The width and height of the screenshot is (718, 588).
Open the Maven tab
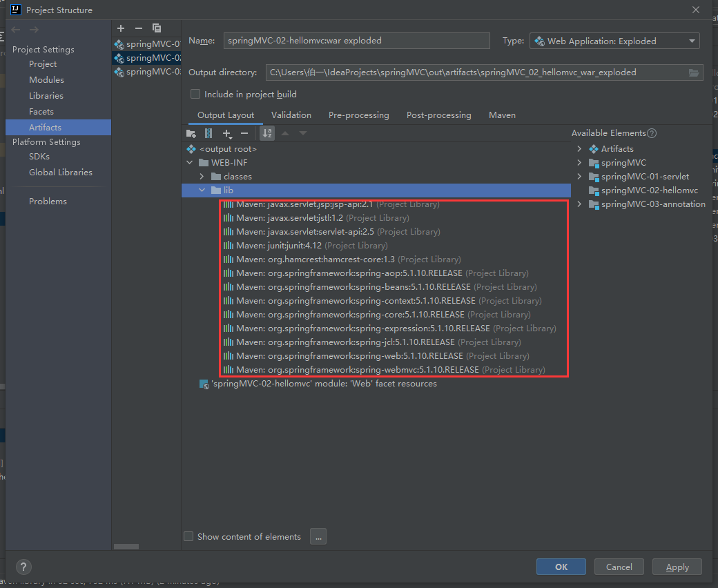(503, 115)
